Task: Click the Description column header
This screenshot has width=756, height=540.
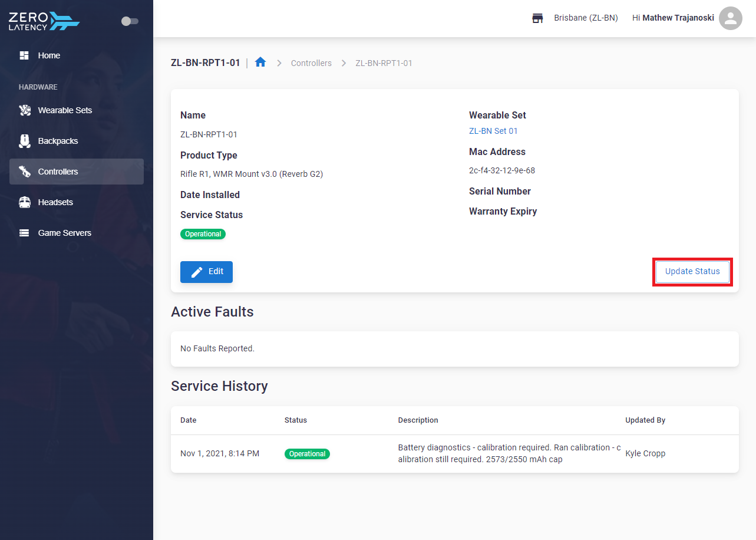Action: pyautogui.click(x=418, y=420)
